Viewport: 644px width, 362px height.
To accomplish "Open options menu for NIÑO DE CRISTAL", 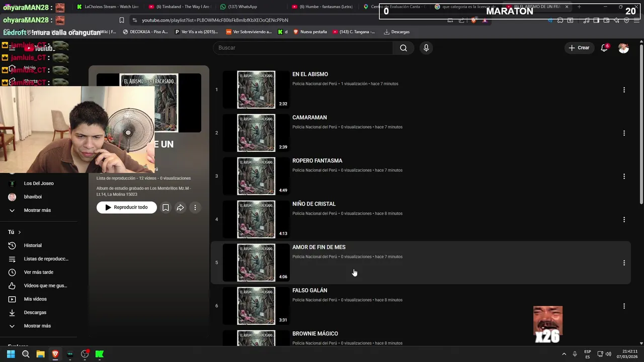I will pos(624,220).
